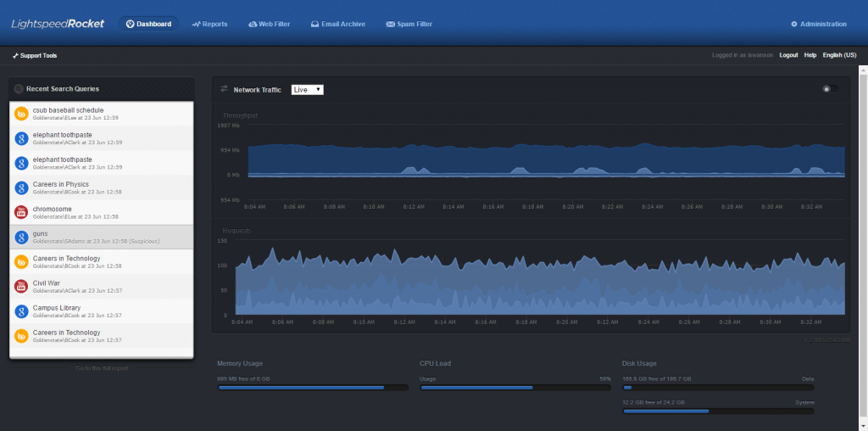868x431 pixels.
Task: Click the CPU Load usage bar
Action: [x=515, y=388]
